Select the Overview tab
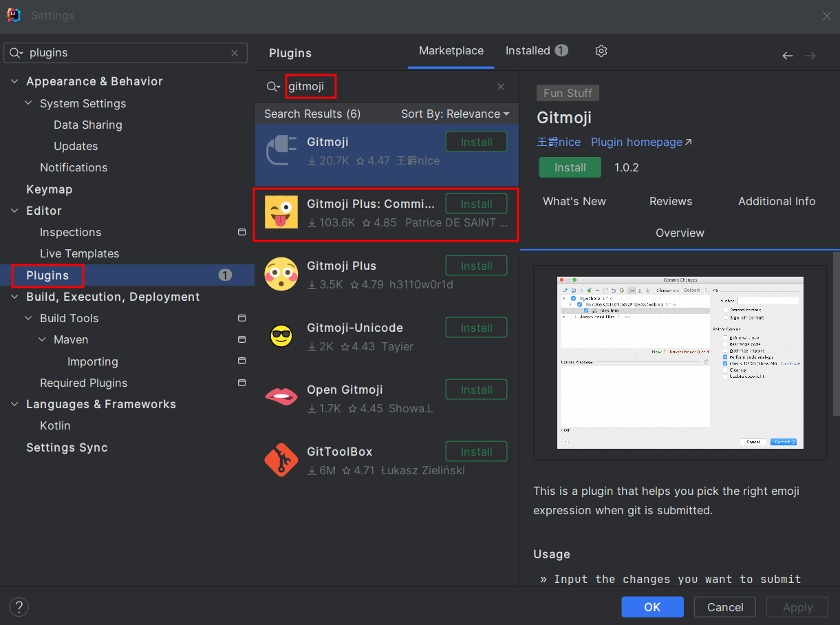The width and height of the screenshot is (840, 625). [x=680, y=233]
